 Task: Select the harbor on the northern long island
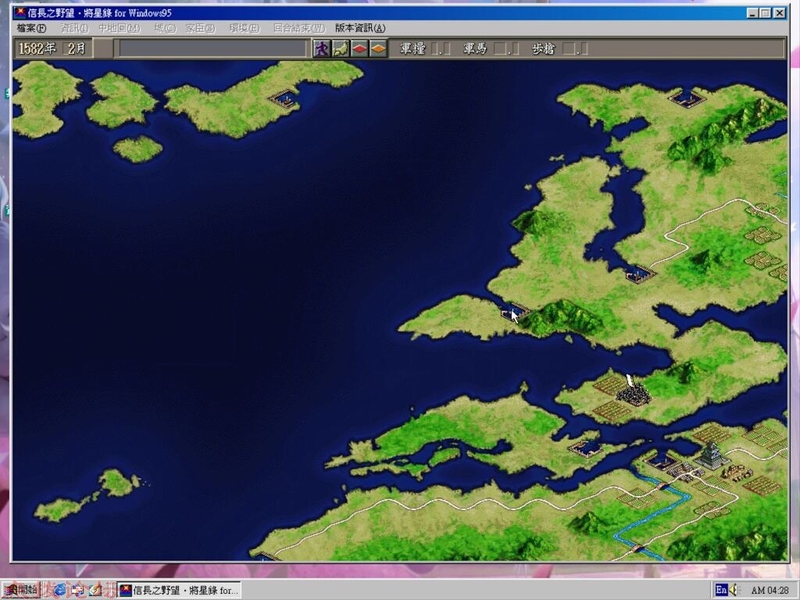coord(285,98)
